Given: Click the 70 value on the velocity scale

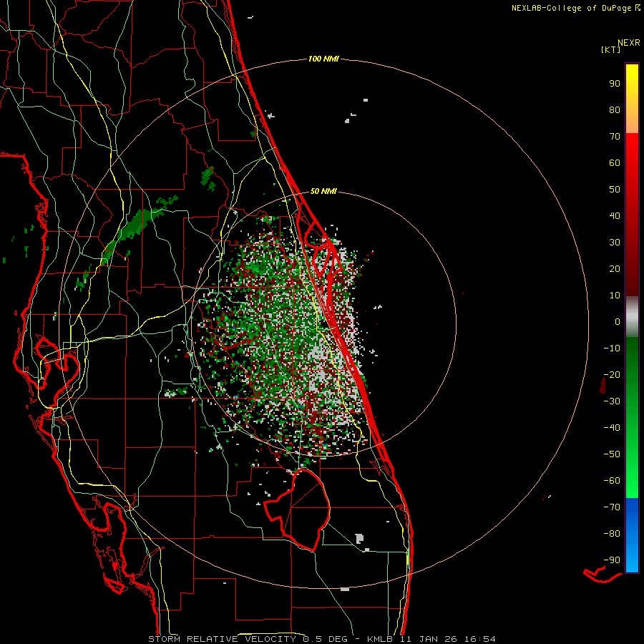Looking at the screenshot, I should tap(615, 137).
